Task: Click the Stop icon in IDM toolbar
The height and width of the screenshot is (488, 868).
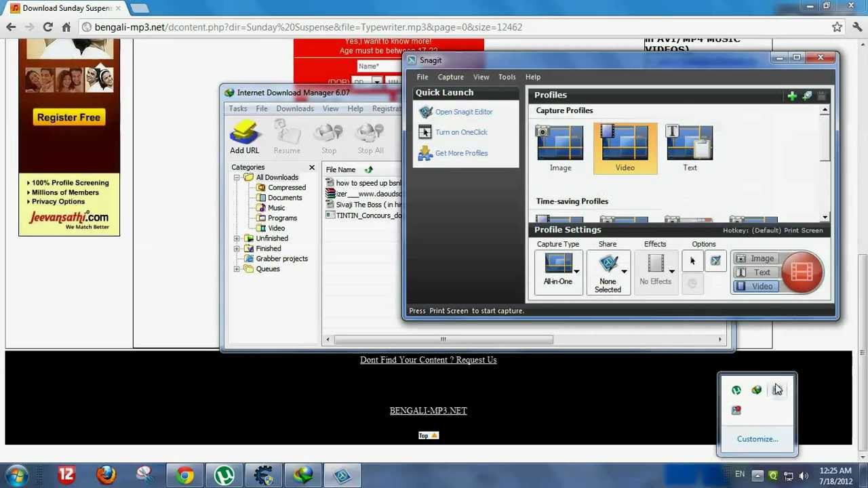Action: (329, 137)
